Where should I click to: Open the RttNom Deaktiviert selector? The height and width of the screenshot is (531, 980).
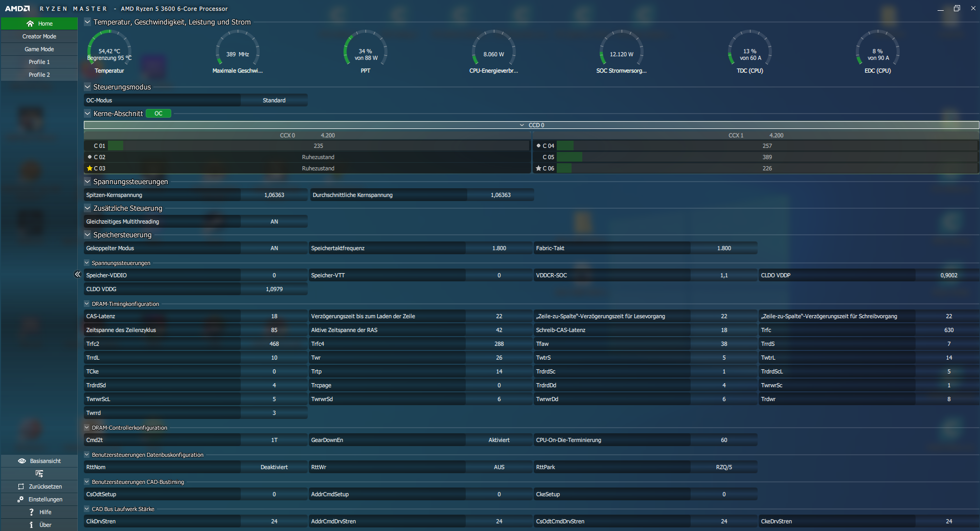pyautogui.click(x=274, y=467)
